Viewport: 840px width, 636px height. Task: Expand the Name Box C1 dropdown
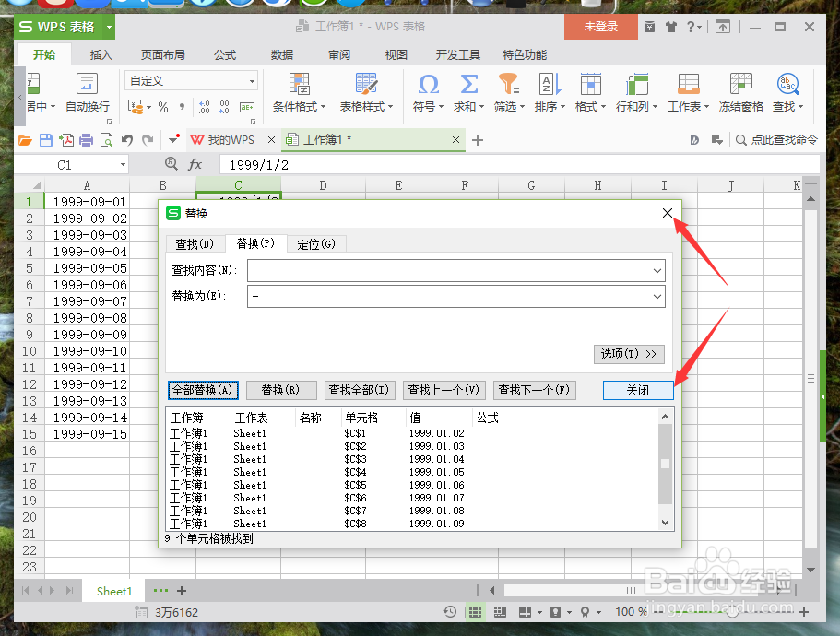pyautogui.click(x=123, y=165)
